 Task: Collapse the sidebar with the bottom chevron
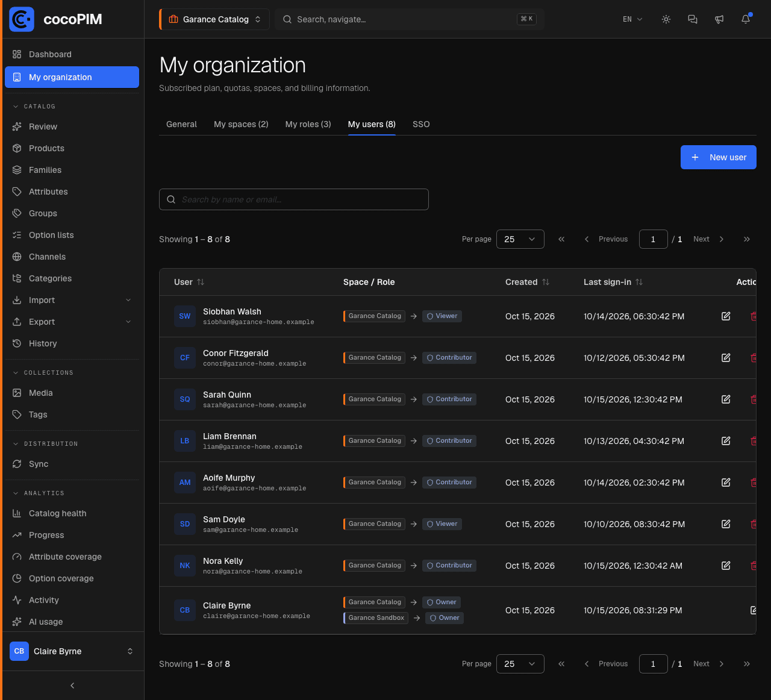tap(72, 686)
